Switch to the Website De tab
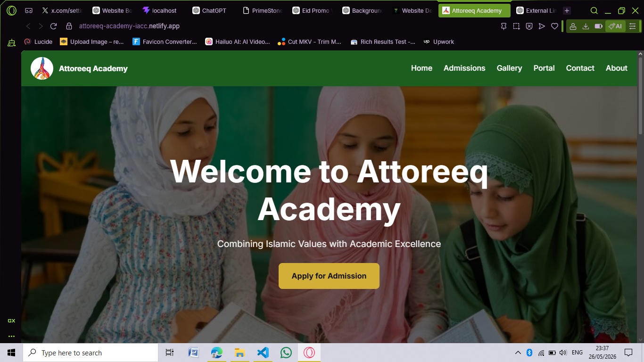Viewport: 644px width, 362px height. click(x=412, y=10)
